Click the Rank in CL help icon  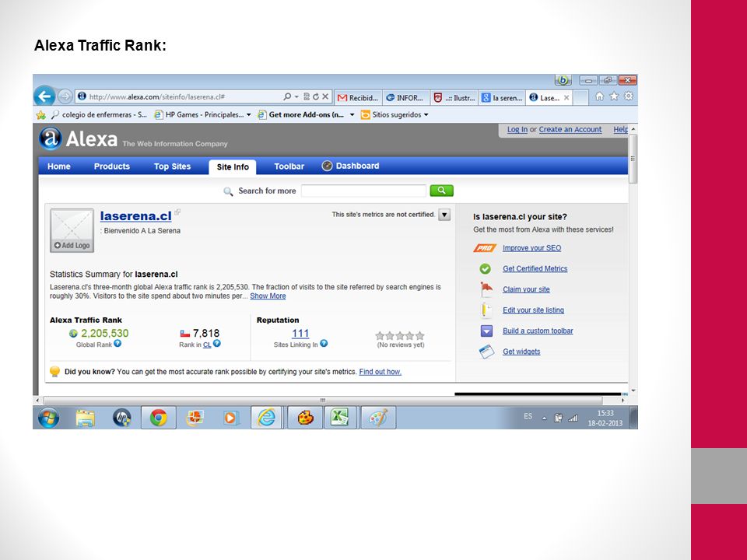coord(217,343)
